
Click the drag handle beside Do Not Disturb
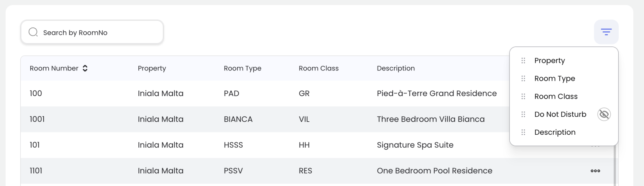click(x=523, y=114)
